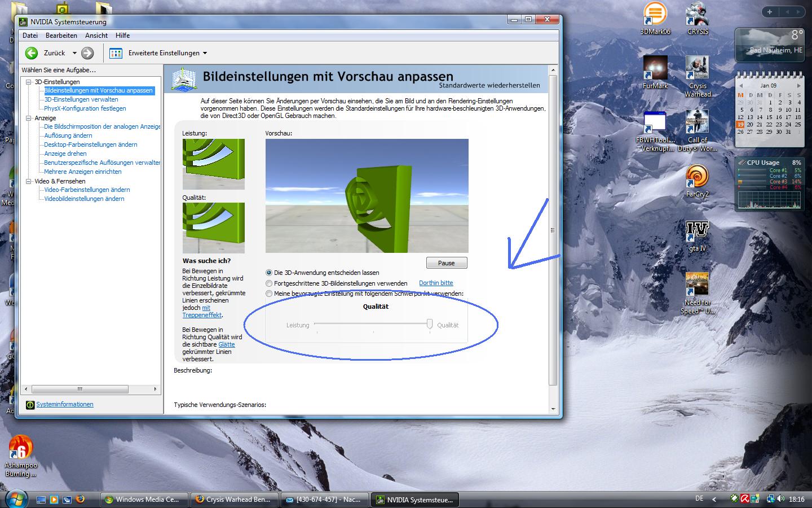
Task: Click the Firefox quick launch icon
Action: (80, 500)
